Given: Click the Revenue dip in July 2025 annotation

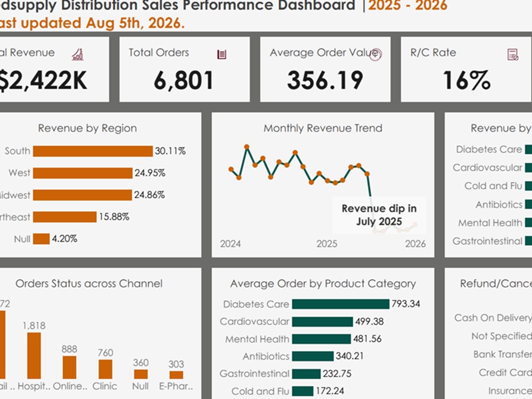Looking at the screenshot, I should click(x=379, y=215).
